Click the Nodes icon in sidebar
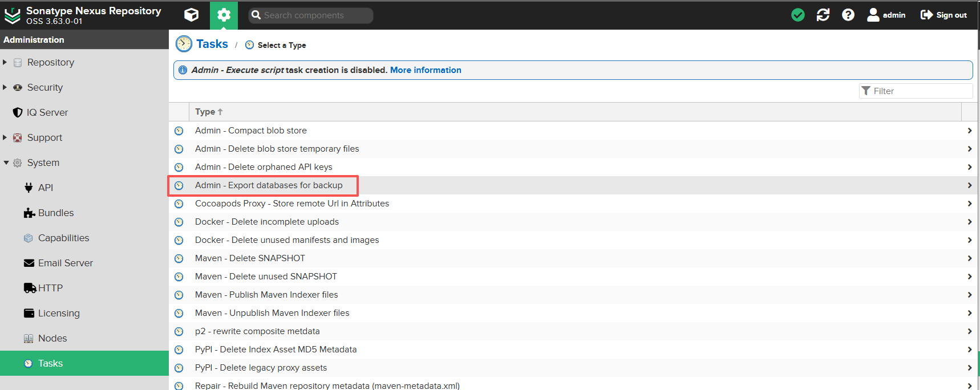The width and height of the screenshot is (980, 390). coord(29,338)
